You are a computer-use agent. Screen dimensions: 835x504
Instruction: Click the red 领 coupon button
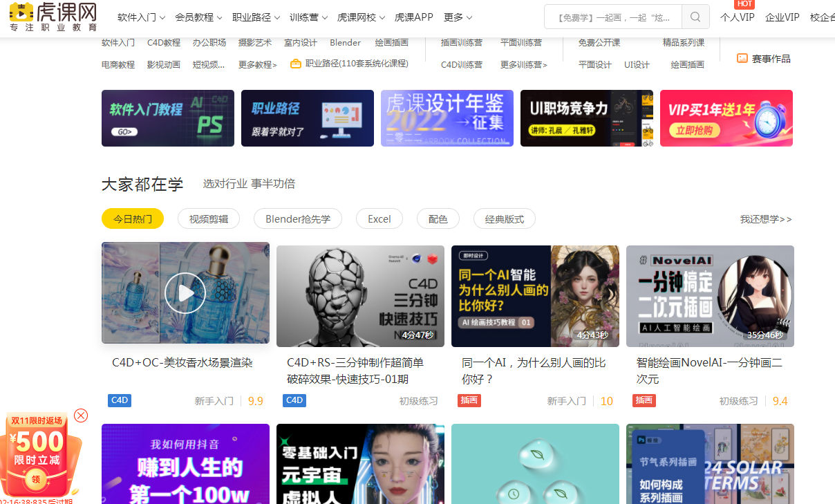point(35,479)
